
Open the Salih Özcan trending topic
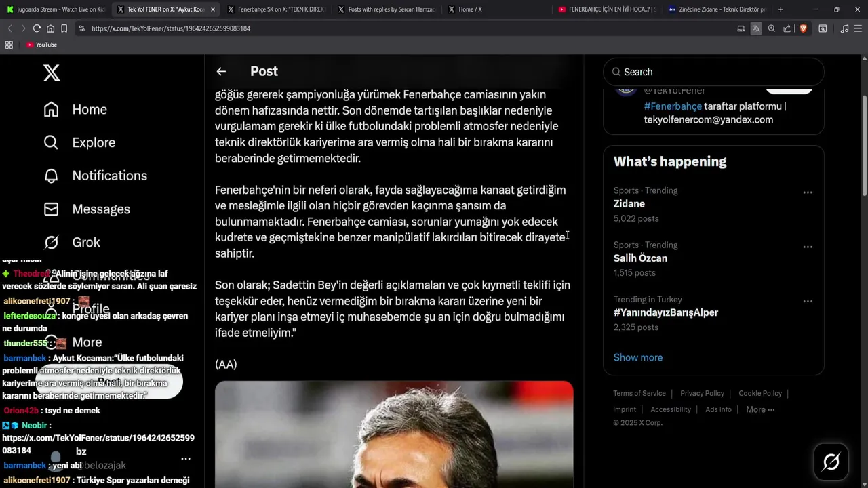point(640,258)
